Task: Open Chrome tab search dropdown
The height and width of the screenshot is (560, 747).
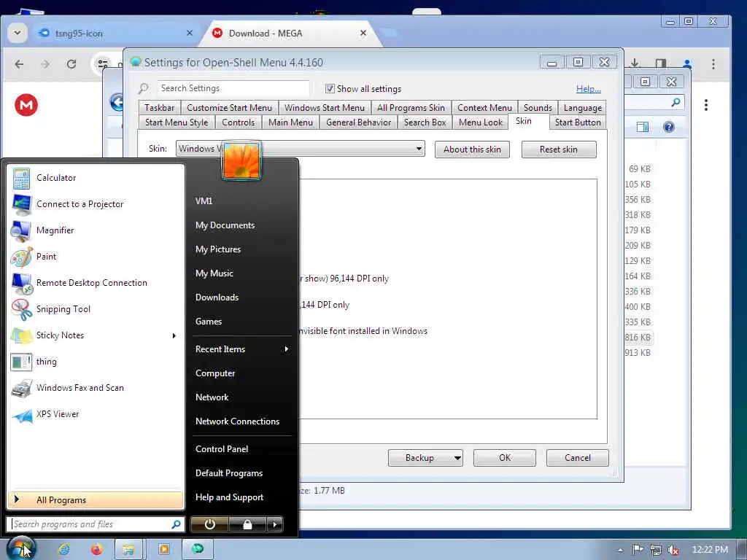Action: tap(18, 33)
